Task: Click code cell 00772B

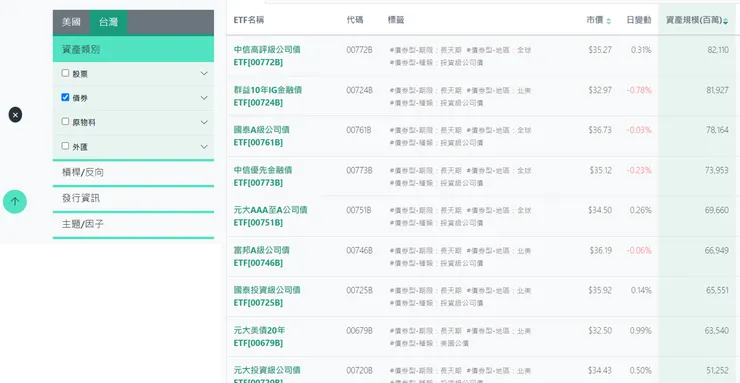Action: coord(359,50)
